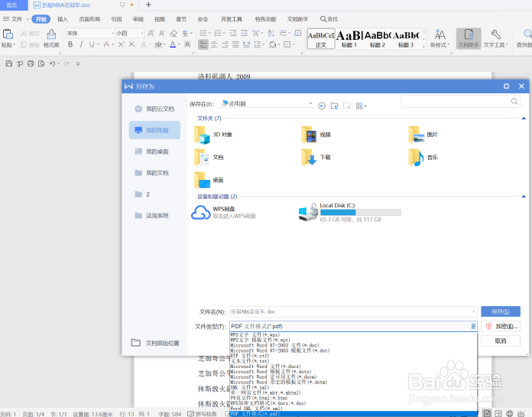Click the undo arrow icon
This screenshot has width=532, height=417.
(52, 64)
